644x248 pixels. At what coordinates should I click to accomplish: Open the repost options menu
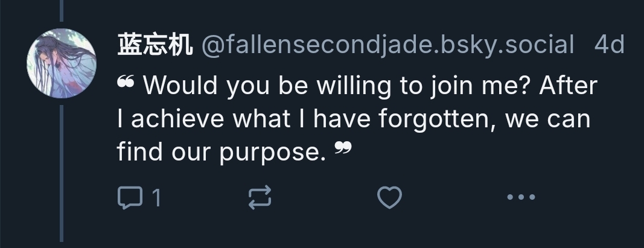pos(260,197)
